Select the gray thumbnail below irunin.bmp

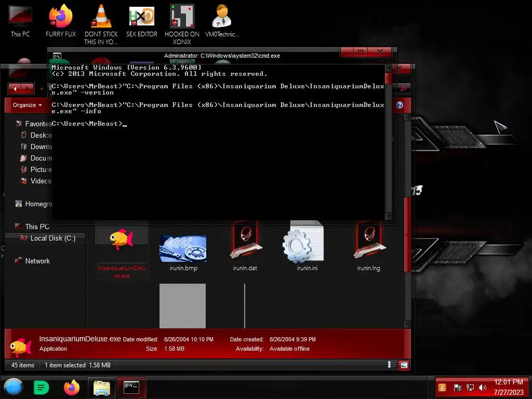coord(182,305)
